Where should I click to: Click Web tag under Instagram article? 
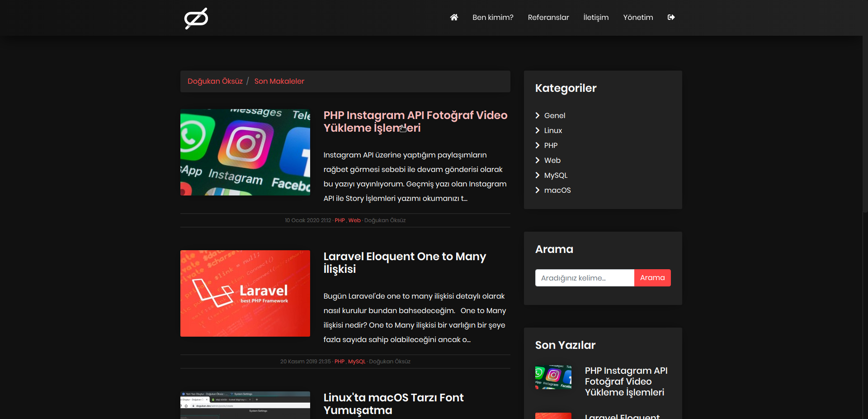(x=354, y=220)
